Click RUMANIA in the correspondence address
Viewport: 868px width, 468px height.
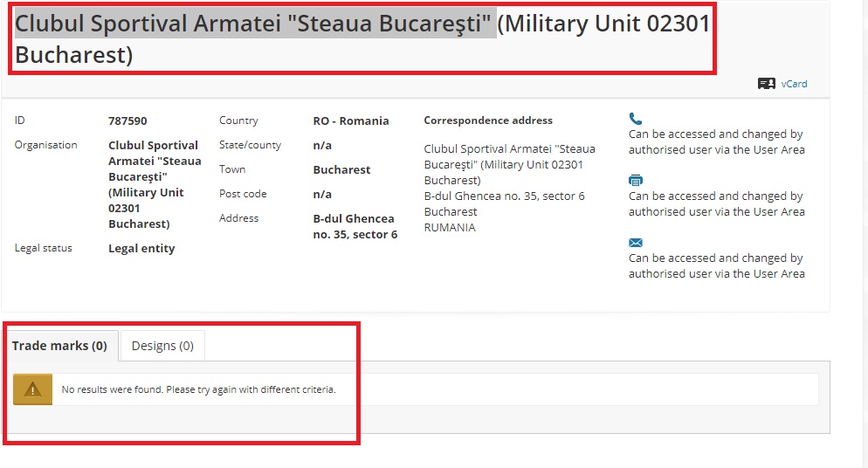(x=450, y=227)
